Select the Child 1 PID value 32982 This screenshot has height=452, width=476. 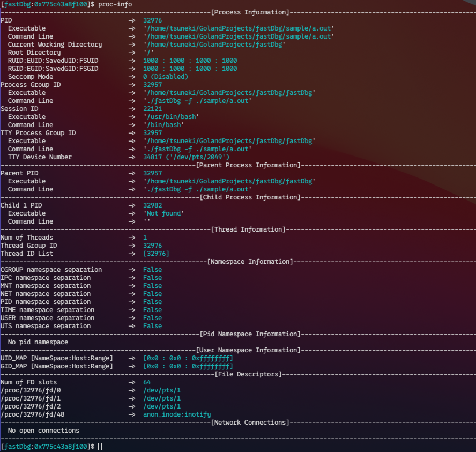pyautogui.click(x=152, y=205)
